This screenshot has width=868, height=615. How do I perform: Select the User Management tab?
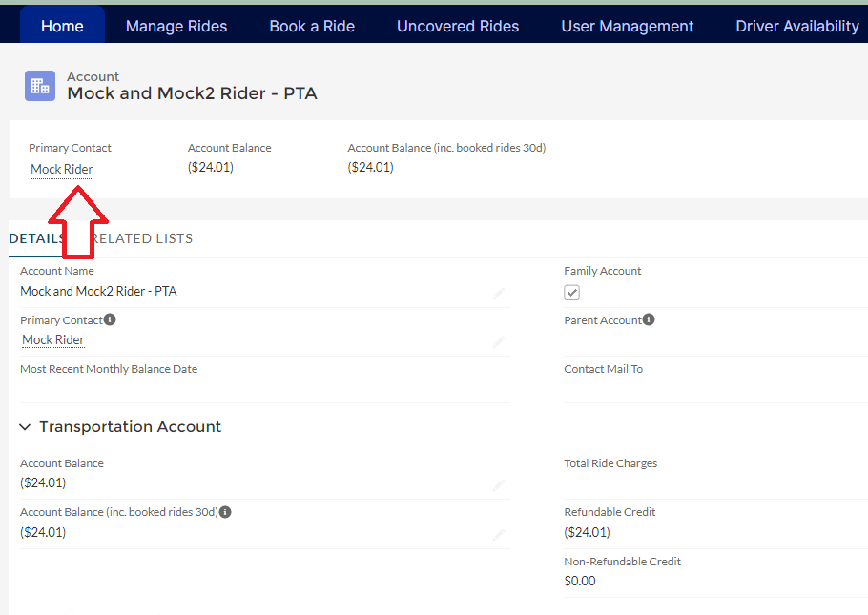[x=628, y=26]
